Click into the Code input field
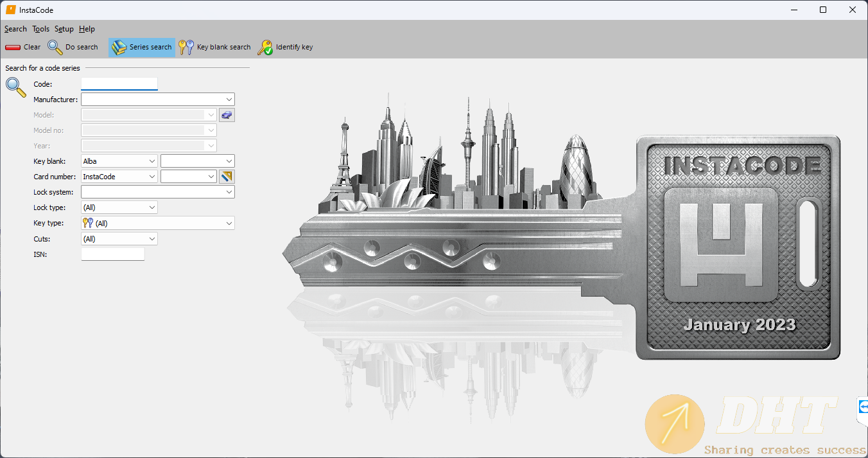Viewport: 868px width, 458px height. 119,84
